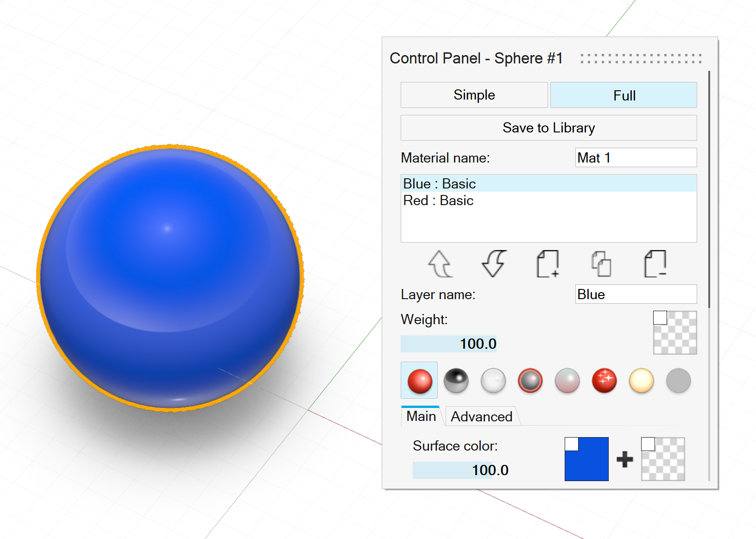Open the Main tab
The height and width of the screenshot is (539, 756).
click(421, 416)
